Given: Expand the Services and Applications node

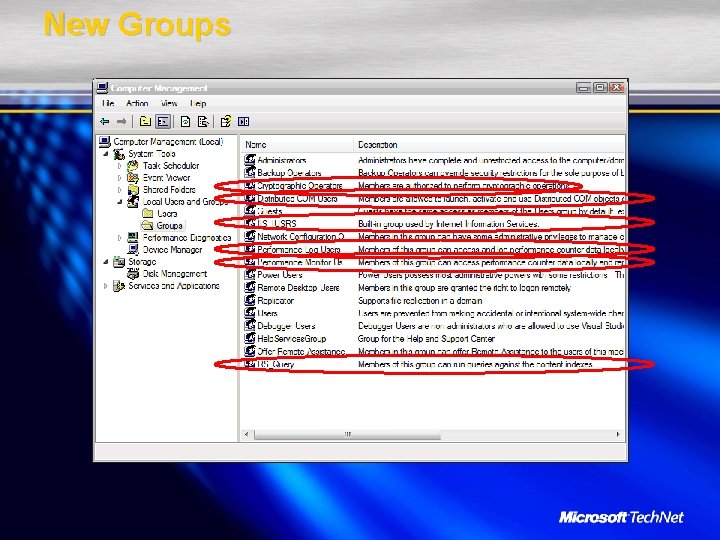Looking at the screenshot, I should point(106,286).
